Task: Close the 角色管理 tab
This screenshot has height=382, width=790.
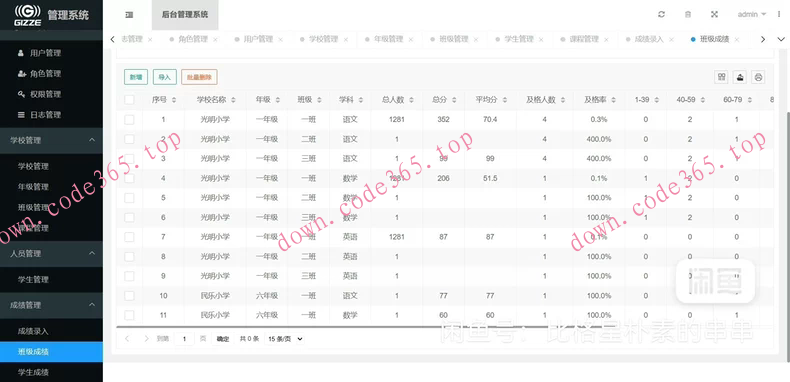Action: pyautogui.click(x=215, y=39)
